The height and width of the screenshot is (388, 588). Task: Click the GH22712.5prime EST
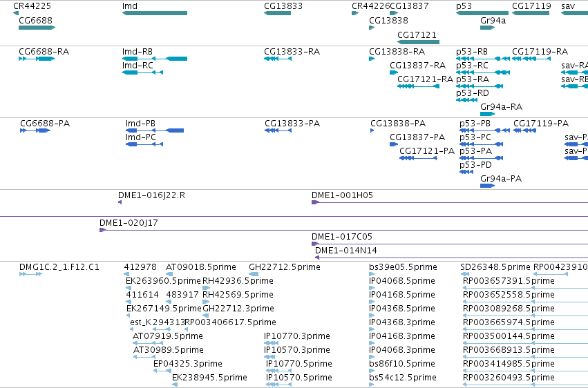point(254,274)
